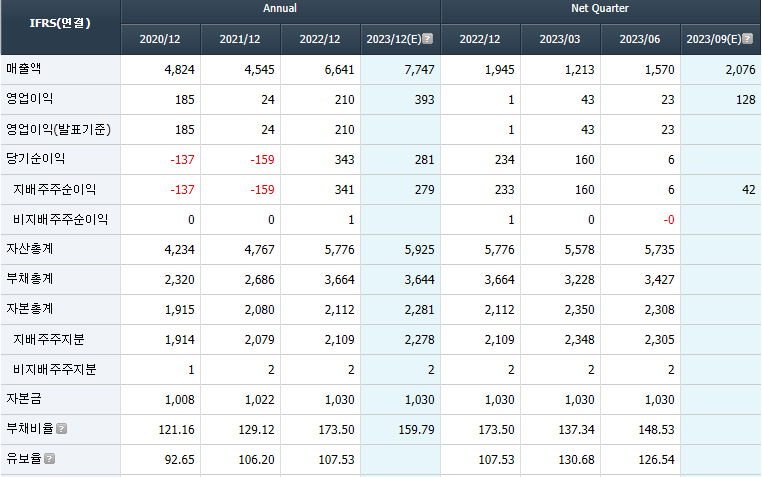
Task: Click the 159.79 debt ratio value
Action: (x=416, y=429)
